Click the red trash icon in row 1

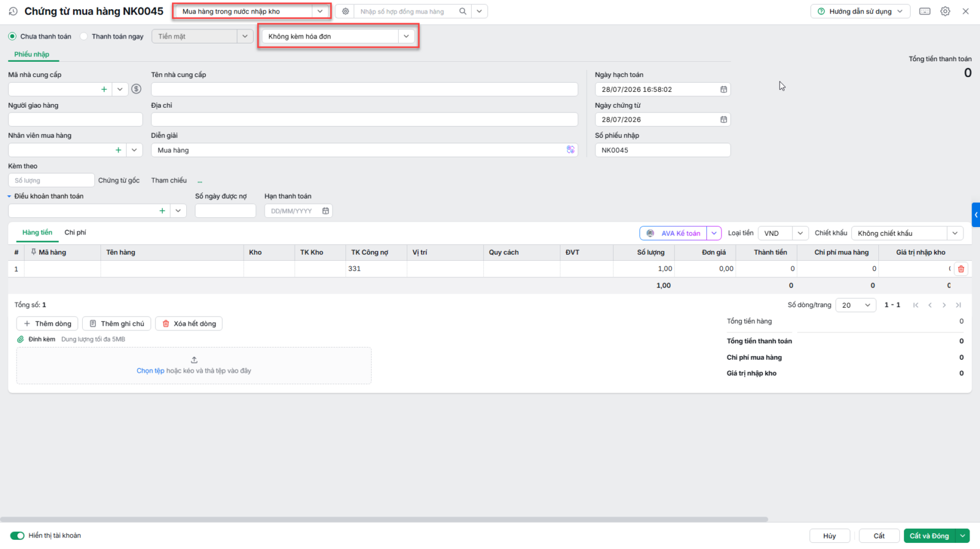point(961,269)
